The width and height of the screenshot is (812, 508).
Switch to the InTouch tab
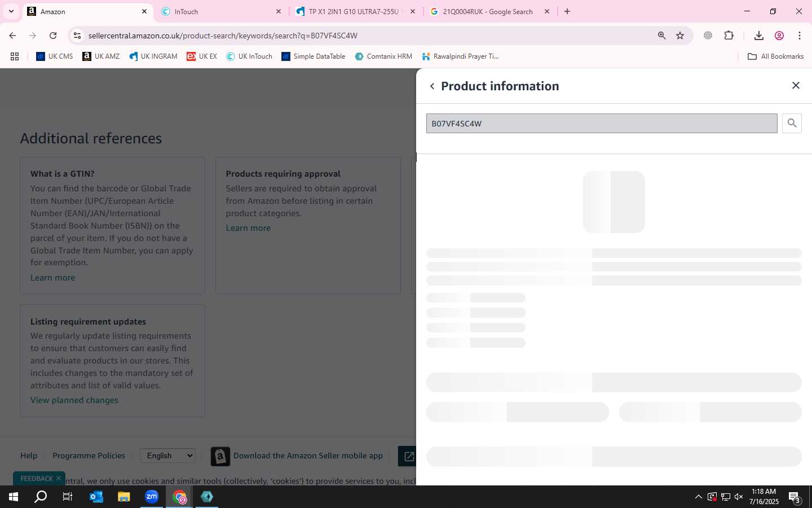220,11
